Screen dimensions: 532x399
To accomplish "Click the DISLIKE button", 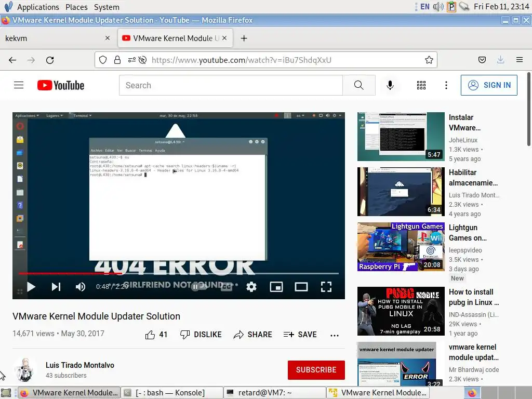I will coord(201,335).
